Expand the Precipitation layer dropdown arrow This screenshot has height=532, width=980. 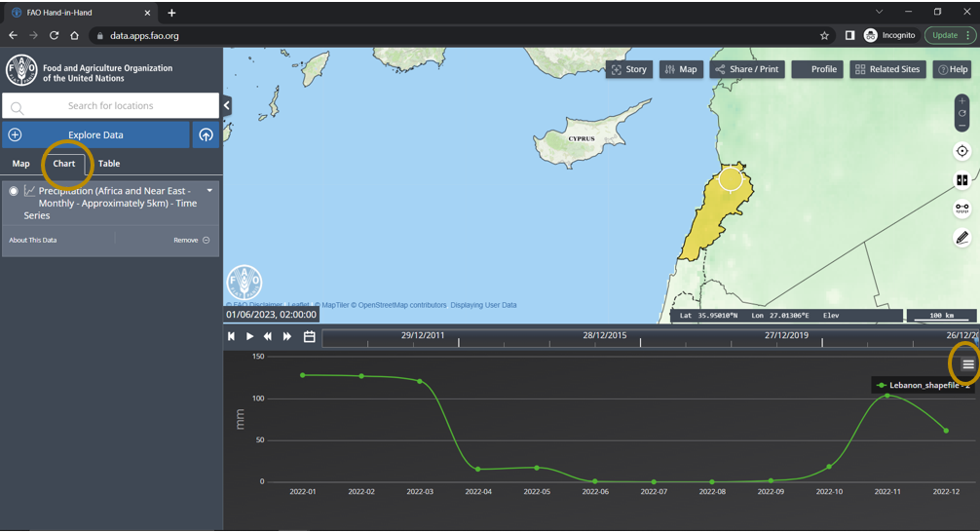pyautogui.click(x=209, y=191)
